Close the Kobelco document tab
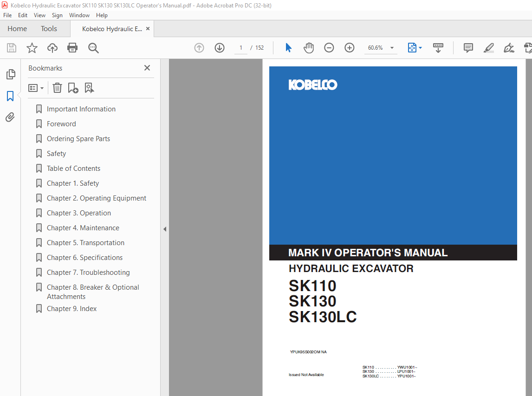Screen dimensions: 532x396 click(148, 29)
